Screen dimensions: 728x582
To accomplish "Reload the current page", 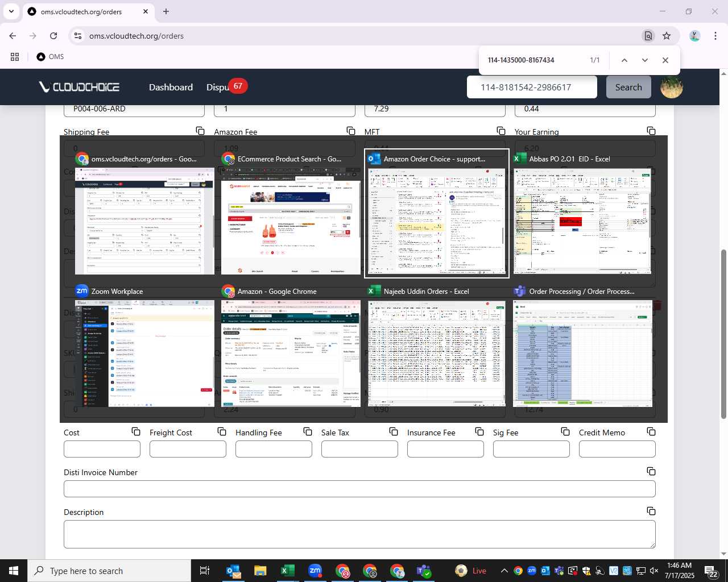I will [53, 36].
